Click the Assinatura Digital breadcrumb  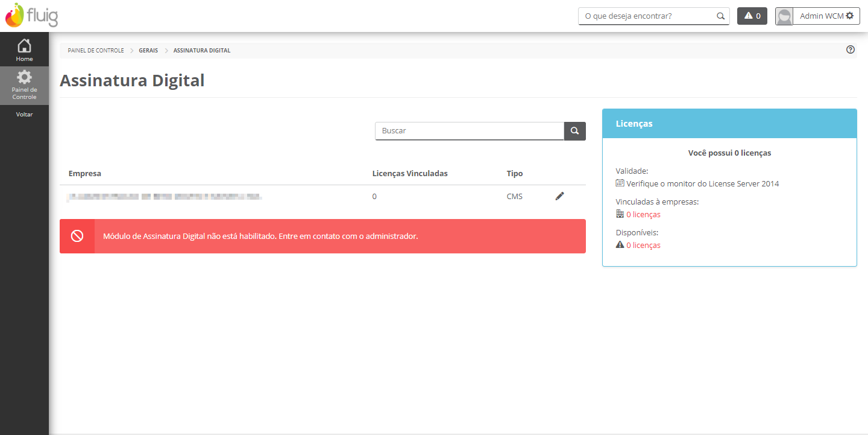click(x=202, y=51)
